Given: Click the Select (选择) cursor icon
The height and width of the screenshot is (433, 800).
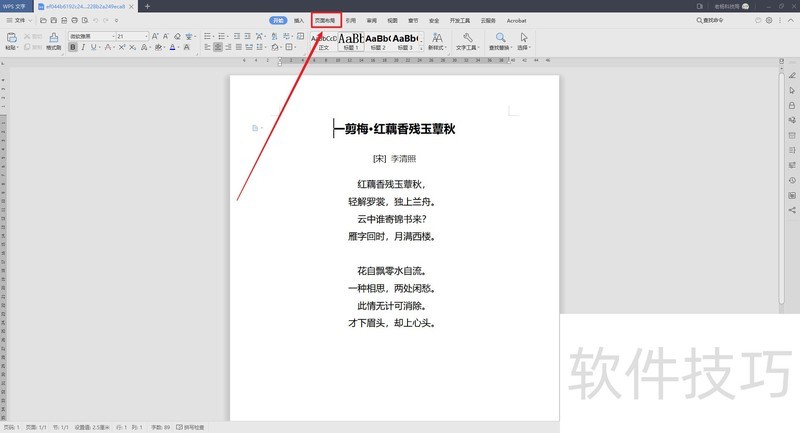Looking at the screenshot, I should pyautogui.click(x=524, y=38).
